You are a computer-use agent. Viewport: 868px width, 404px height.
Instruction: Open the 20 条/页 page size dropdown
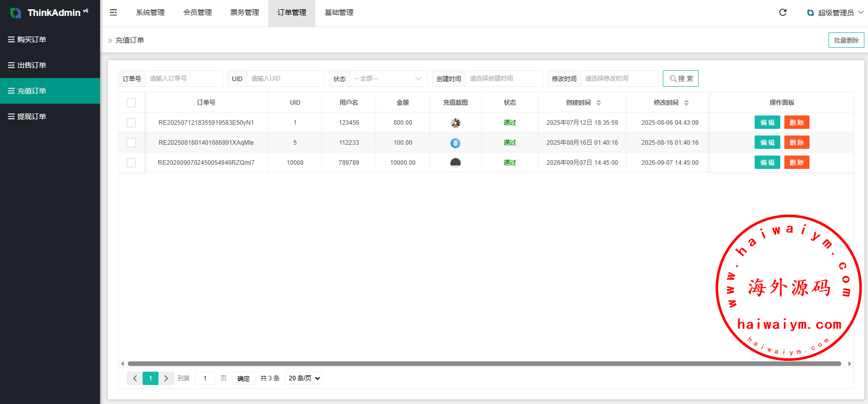point(303,378)
